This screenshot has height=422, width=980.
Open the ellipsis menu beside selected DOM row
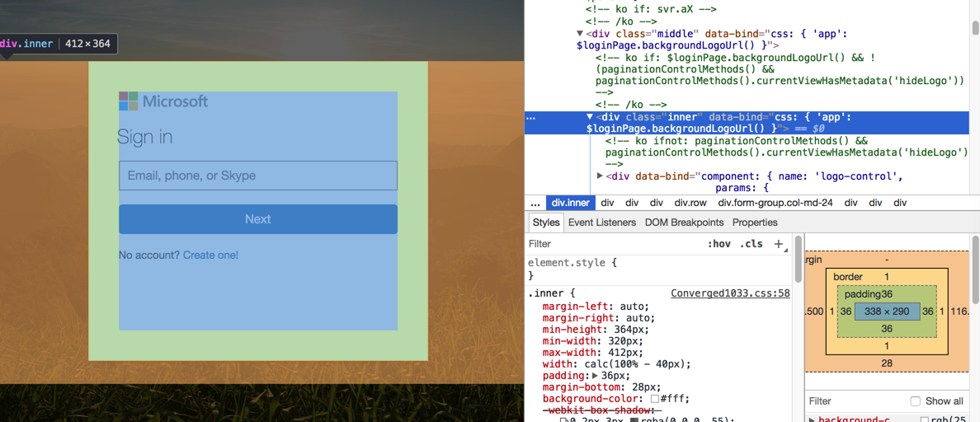pyautogui.click(x=530, y=117)
